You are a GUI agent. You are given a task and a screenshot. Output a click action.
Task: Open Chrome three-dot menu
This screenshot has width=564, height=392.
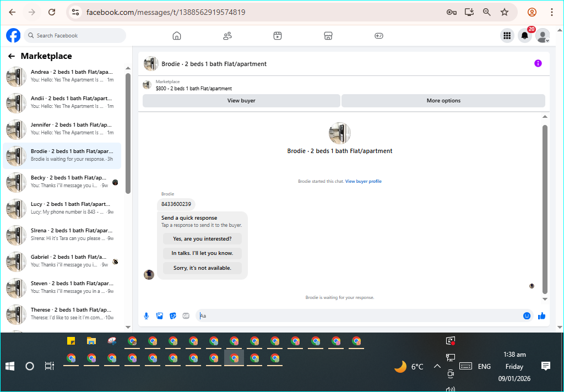552,12
